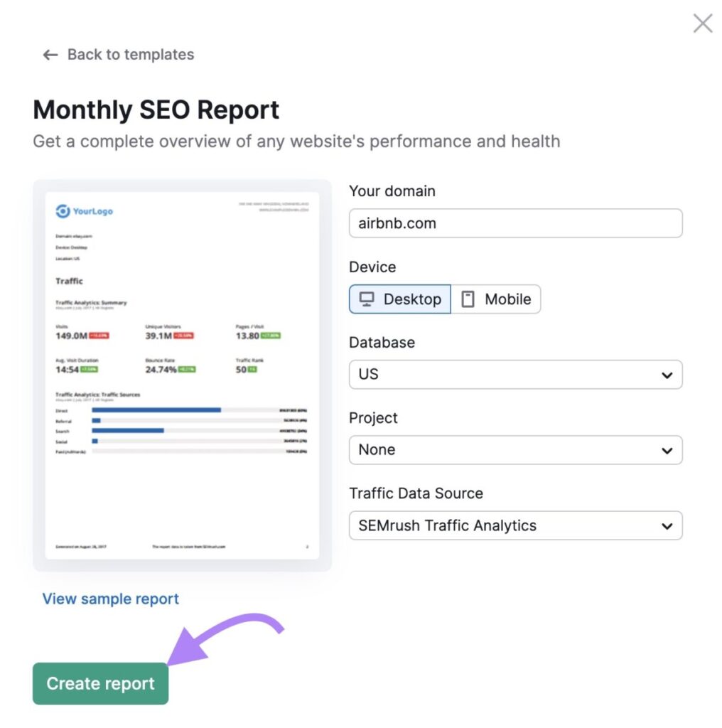Click the 'Project' label
Screen dimensions: 722x728
pos(373,418)
